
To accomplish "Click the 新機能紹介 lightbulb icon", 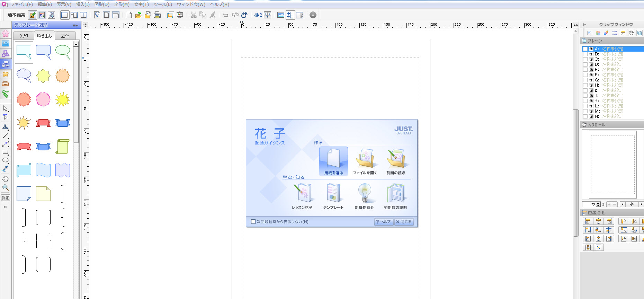I will point(365,196).
